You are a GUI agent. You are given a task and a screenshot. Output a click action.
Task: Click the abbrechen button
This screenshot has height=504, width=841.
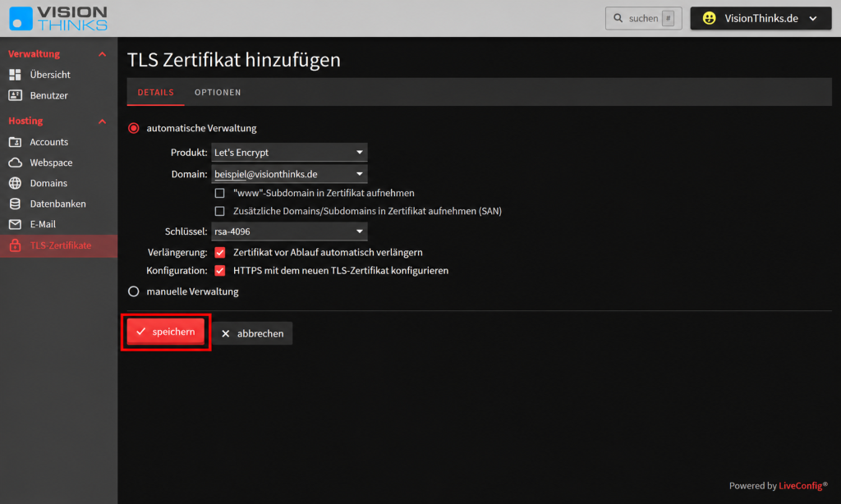252,333
